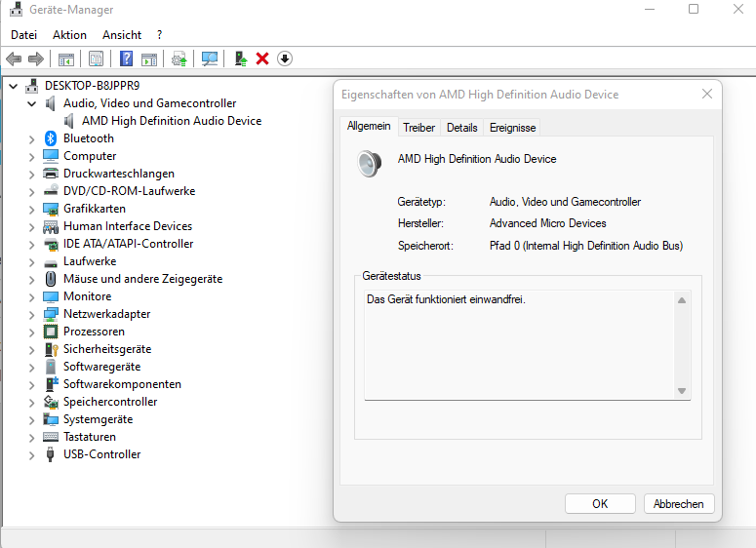
Task: Expand the Bluetooth category
Action: tap(32, 139)
